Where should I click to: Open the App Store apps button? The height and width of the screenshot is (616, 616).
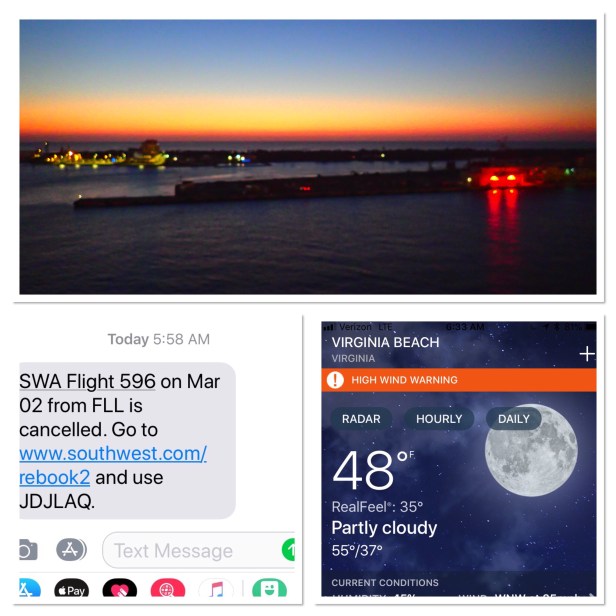click(71, 550)
